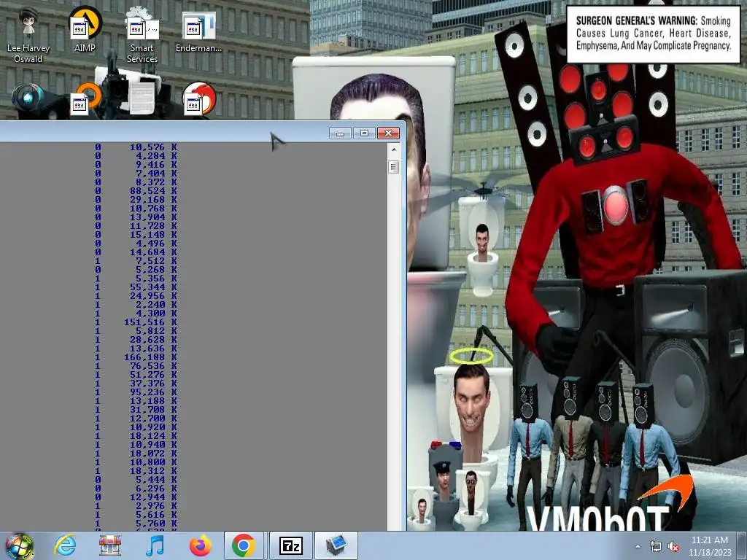The width and height of the screenshot is (747, 560).
Task: Select the row showing 76,536 K
Action: (136, 366)
